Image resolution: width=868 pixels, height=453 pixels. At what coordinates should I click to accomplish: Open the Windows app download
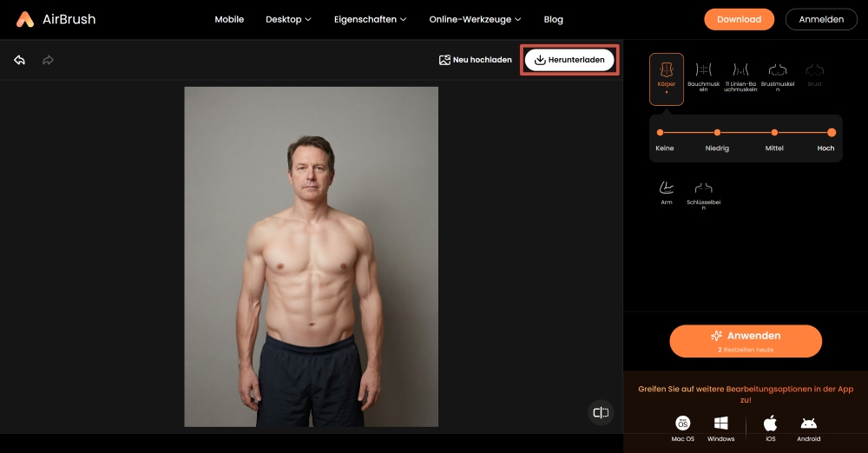click(720, 429)
